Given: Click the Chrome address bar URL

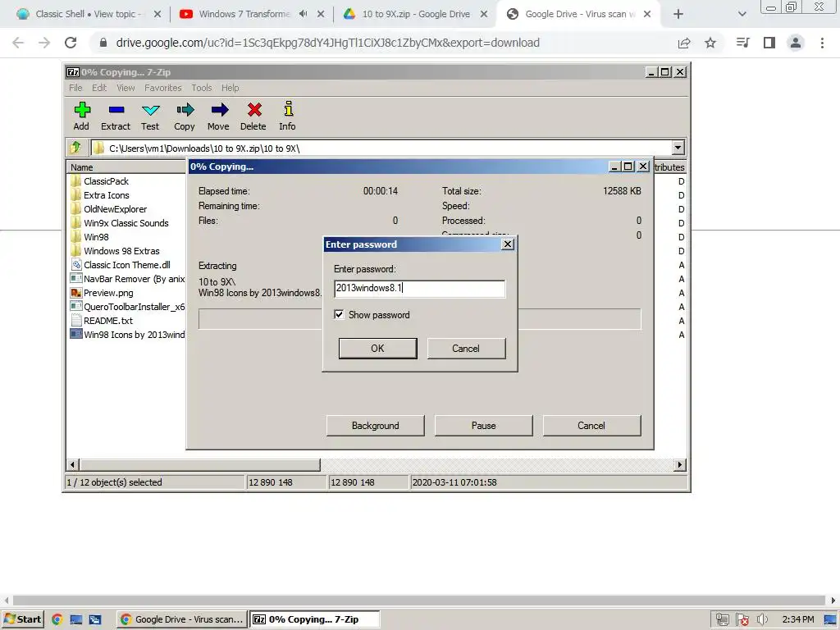Looking at the screenshot, I should [x=327, y=43].
